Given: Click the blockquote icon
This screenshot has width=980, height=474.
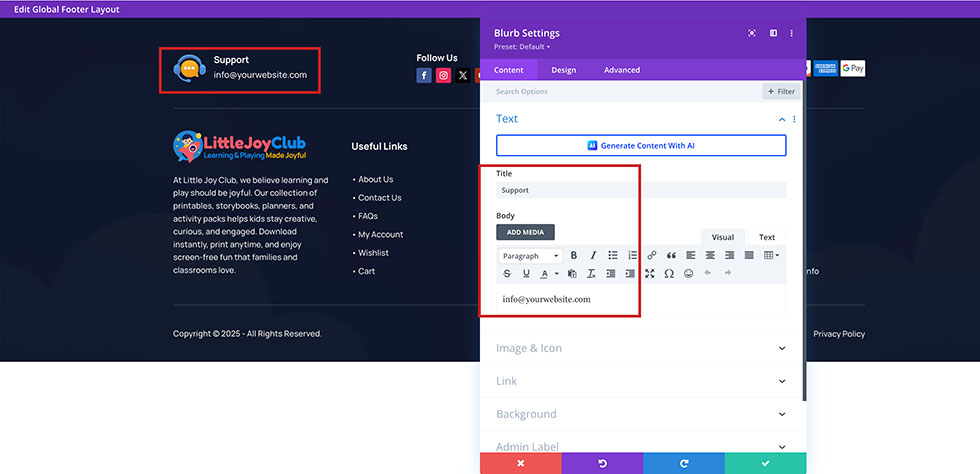Looking at the screenshot, I should pos(671,256).
